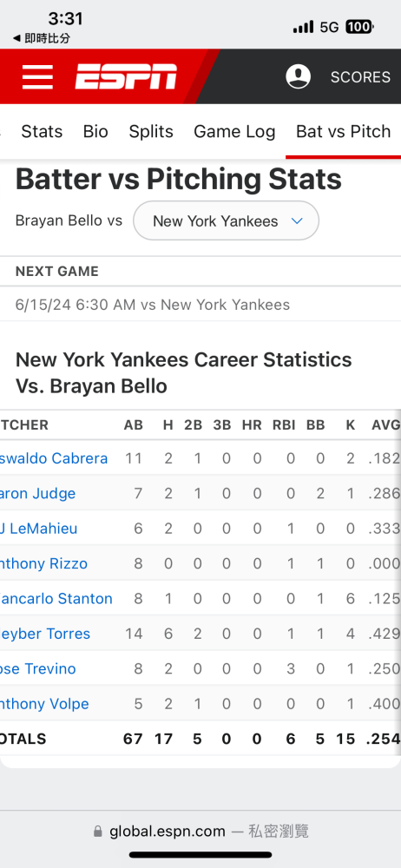
Task: Tap the battery indicator in status bar
Action: (x=359, y=27)
